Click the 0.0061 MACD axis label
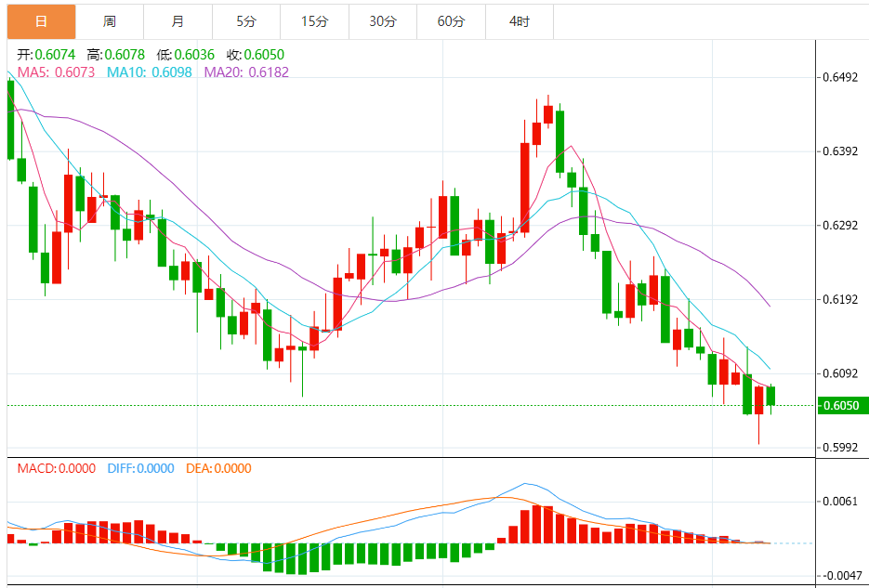This screenshot has width=869, height=588. pos(841,502)
